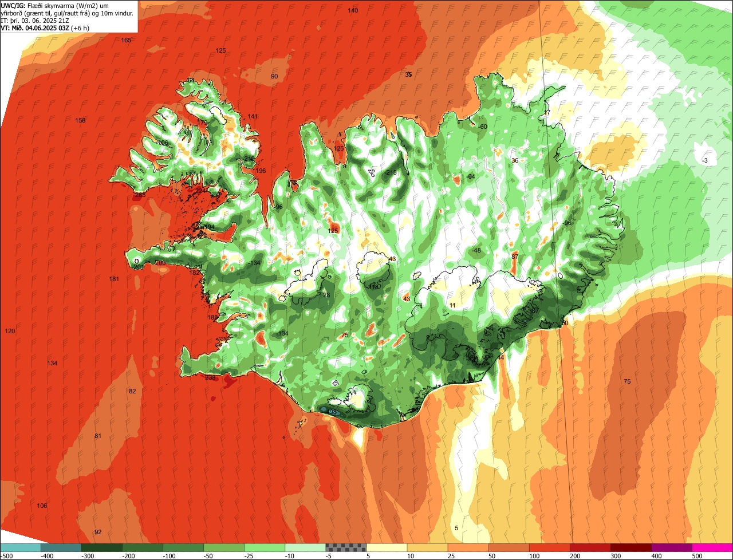Click the map value 82
Image resolution: width=733 pixels, height=560 pixels.
[132, 391]
